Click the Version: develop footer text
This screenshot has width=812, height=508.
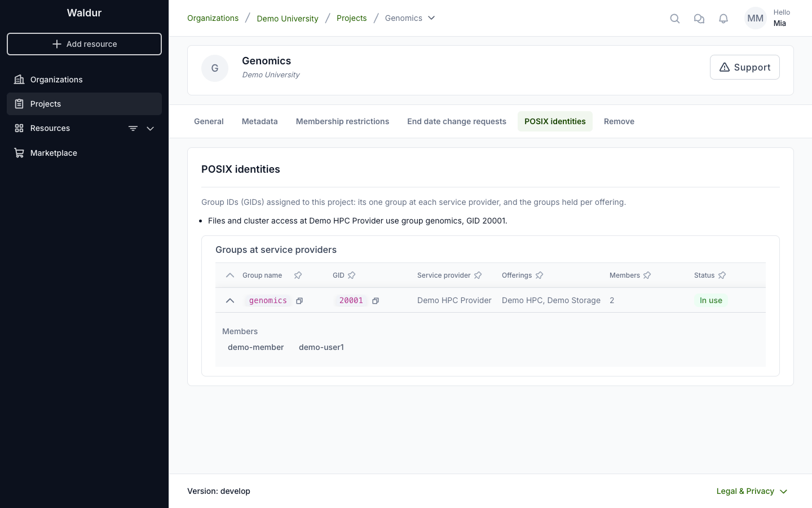pyautogui.click(x=219, y=491)
